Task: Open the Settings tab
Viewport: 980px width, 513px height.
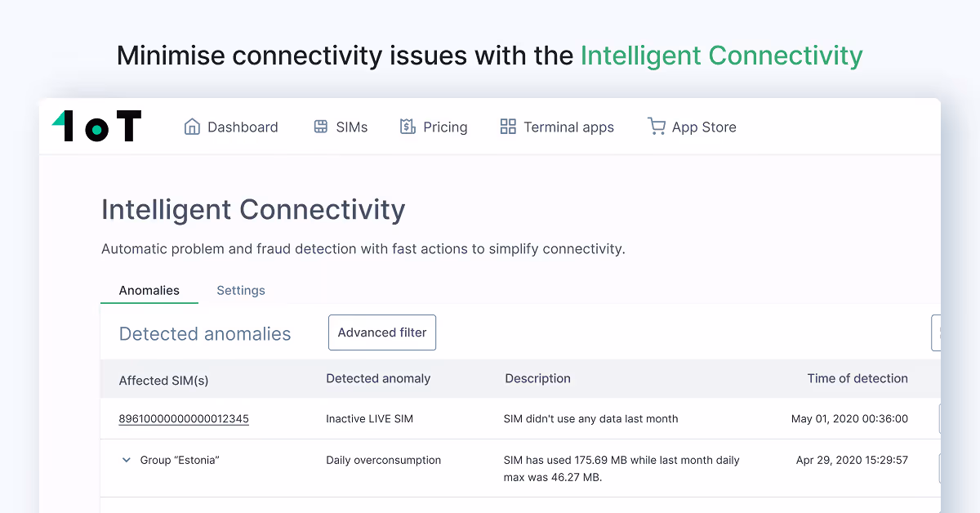Action: click(x=241, y=290)
